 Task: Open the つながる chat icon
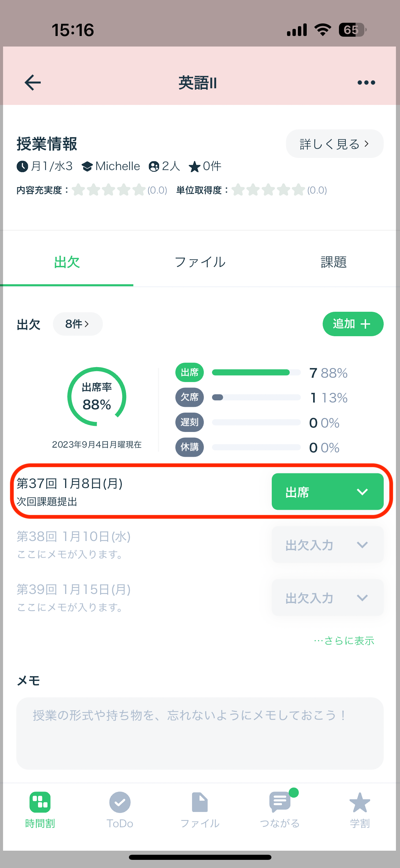point(280,801)
